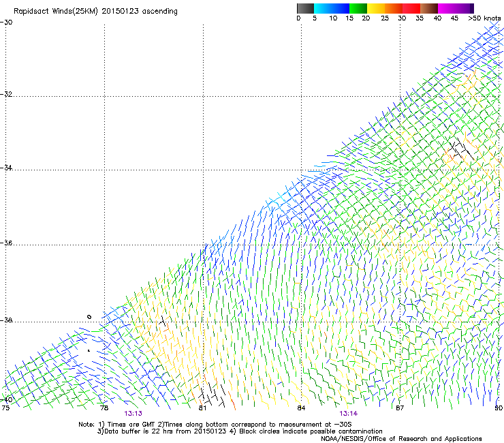Click the '-30' latitude axis label
The height and width of the screenshot is (443, 504).
6,22
